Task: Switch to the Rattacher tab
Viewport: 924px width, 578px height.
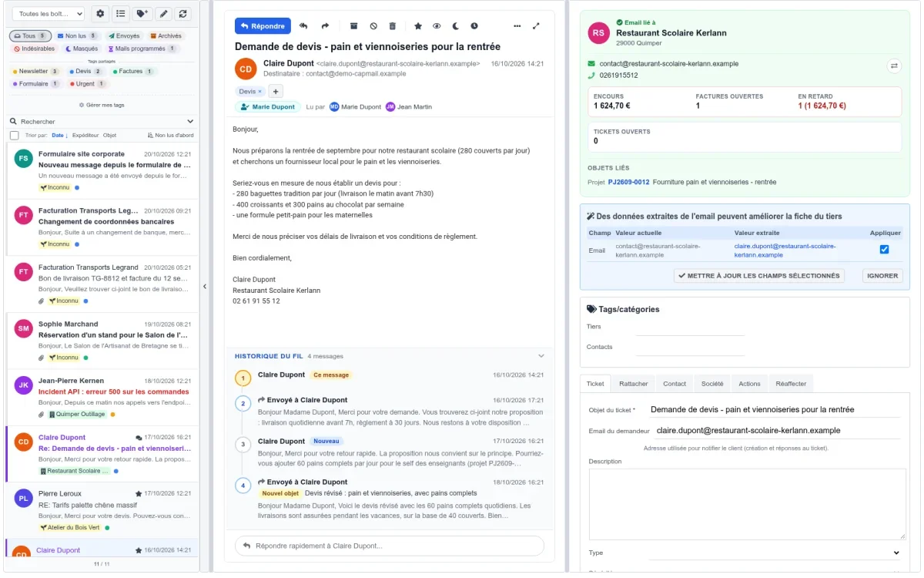Action: (x=633, y=383)
